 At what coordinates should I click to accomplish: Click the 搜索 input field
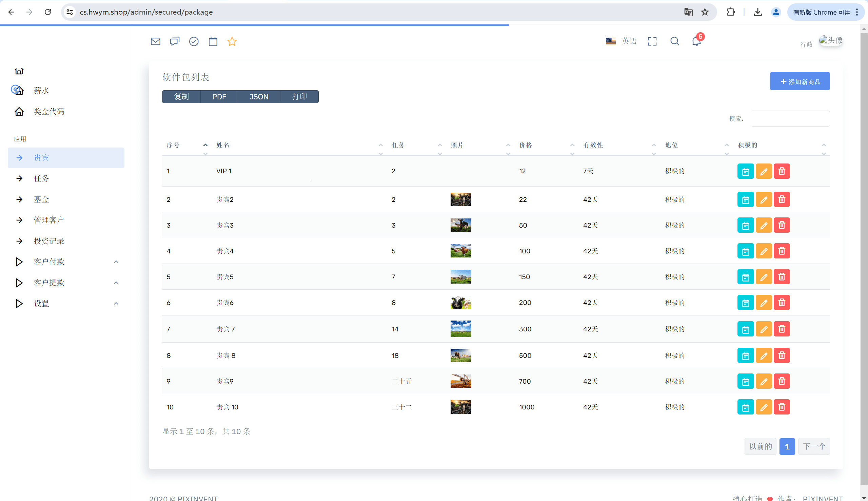pyautogui.click(x=790, y=119)
